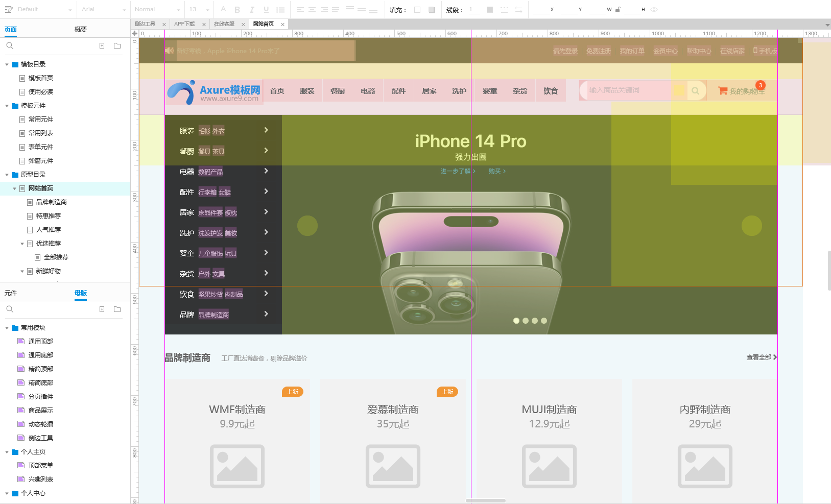Collapse the 优选推荐 page tree node
Image resolution: width=831 pixels, height=504 pixels.
pyautogui.click(x=22, y=244)
